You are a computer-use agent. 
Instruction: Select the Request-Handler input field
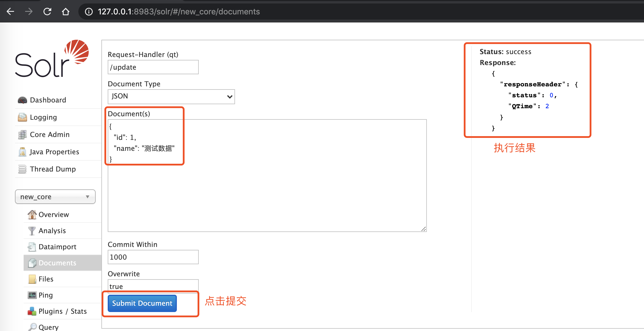[152, 67]
